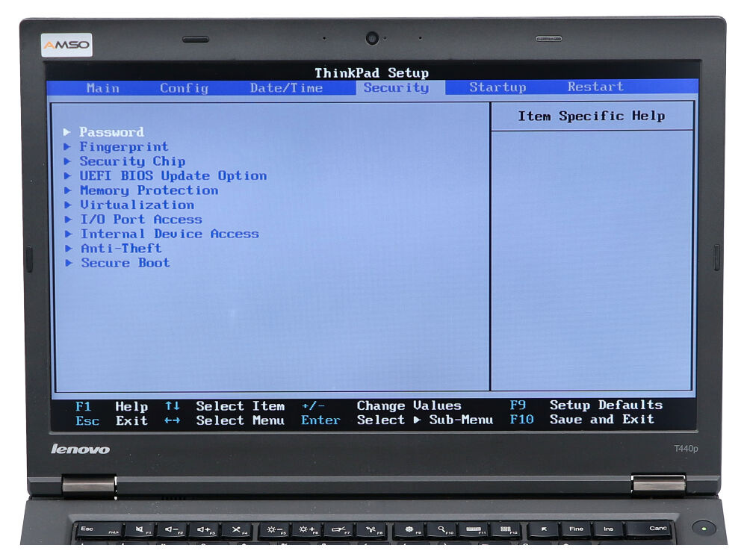Click F10 Save and Exit hint
Screen dimensions: 747x560
[x=582, y=420]
